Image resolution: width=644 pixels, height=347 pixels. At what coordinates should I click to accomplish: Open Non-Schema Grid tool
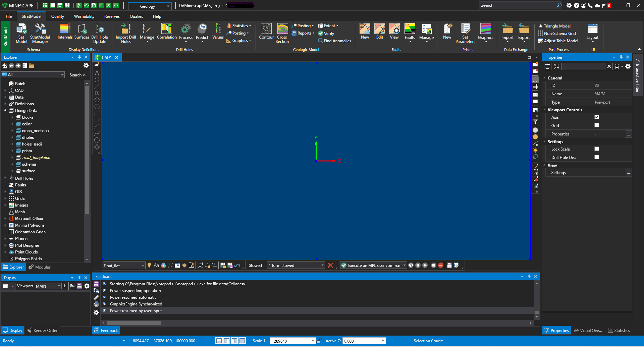click(557, 33)
